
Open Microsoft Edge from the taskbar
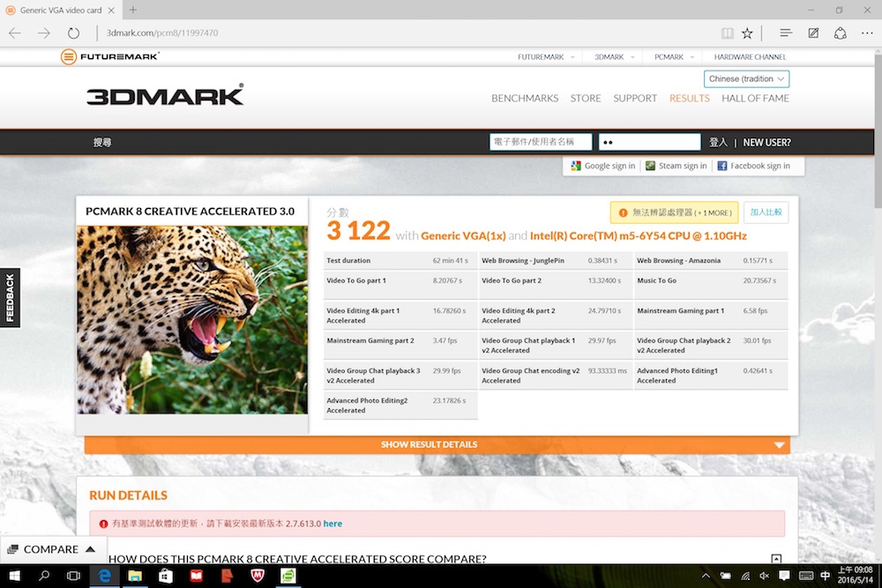tap(104, 577)
